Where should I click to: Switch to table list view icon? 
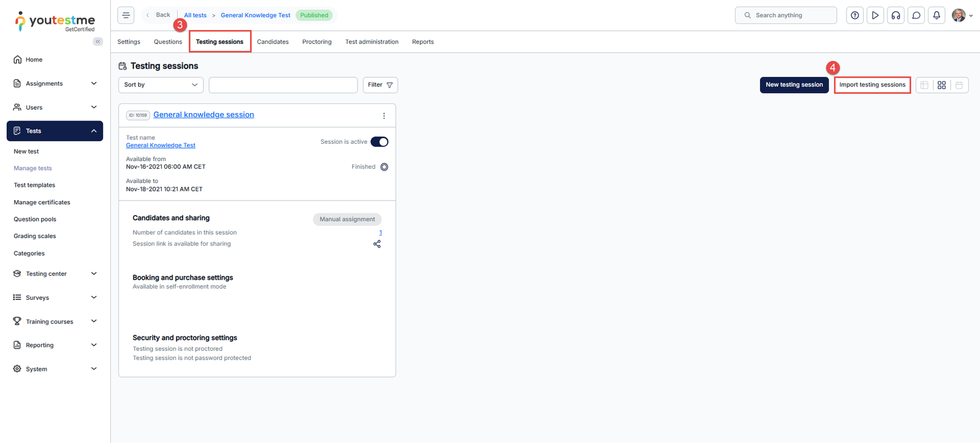tap(925, 85)
